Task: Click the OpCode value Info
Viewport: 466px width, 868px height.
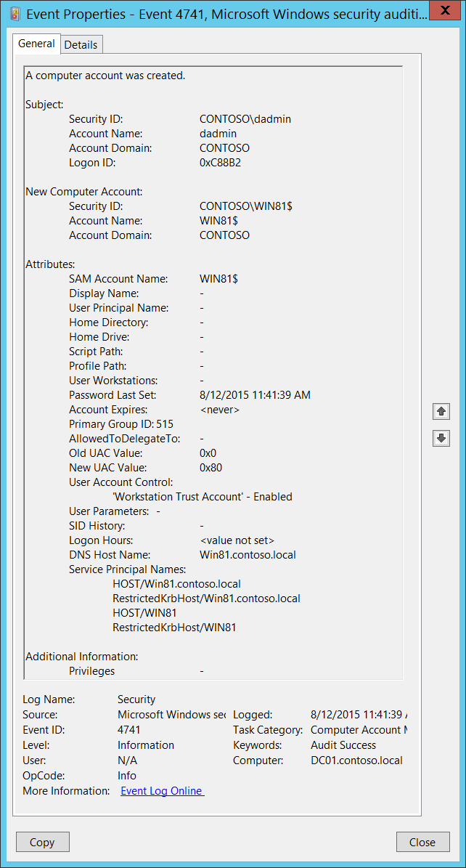Action: [x=127, y=775]
